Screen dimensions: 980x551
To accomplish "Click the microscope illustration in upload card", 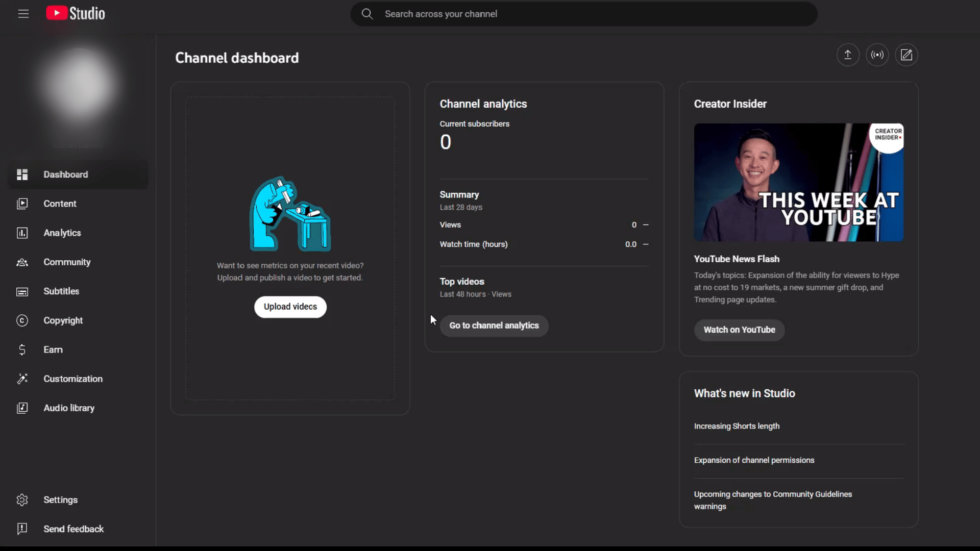I will (290, 214).
